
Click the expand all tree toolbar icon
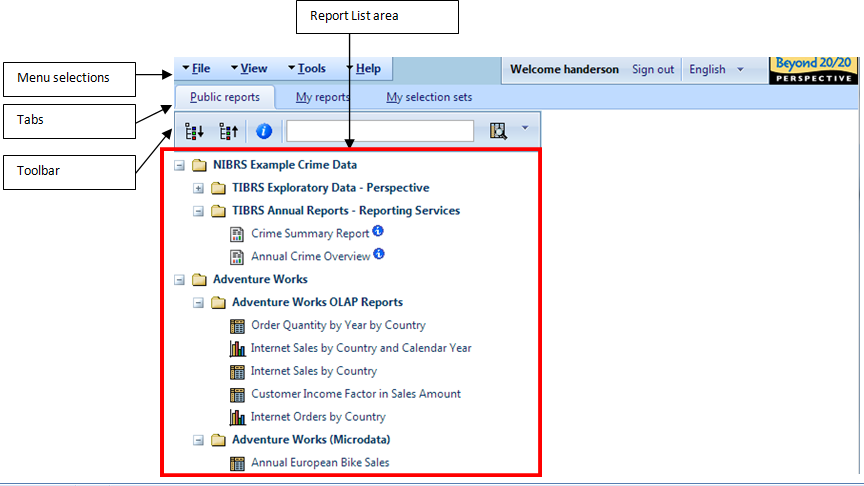[195, 131]
